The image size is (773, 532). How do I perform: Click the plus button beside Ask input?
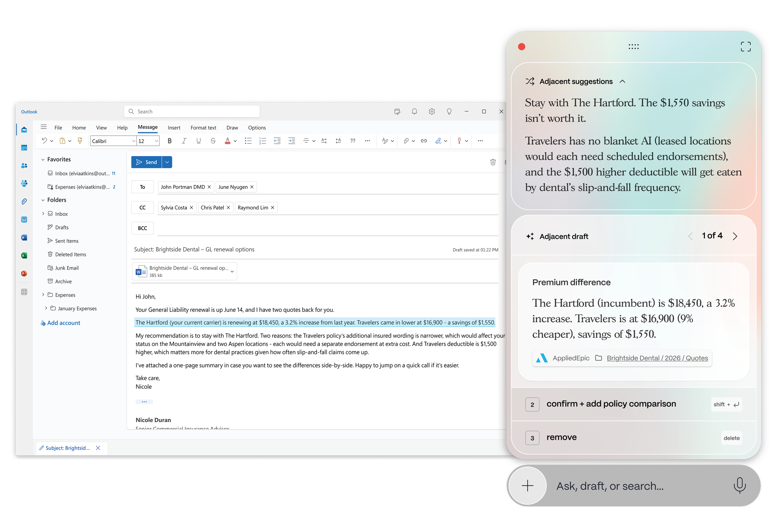527,486
